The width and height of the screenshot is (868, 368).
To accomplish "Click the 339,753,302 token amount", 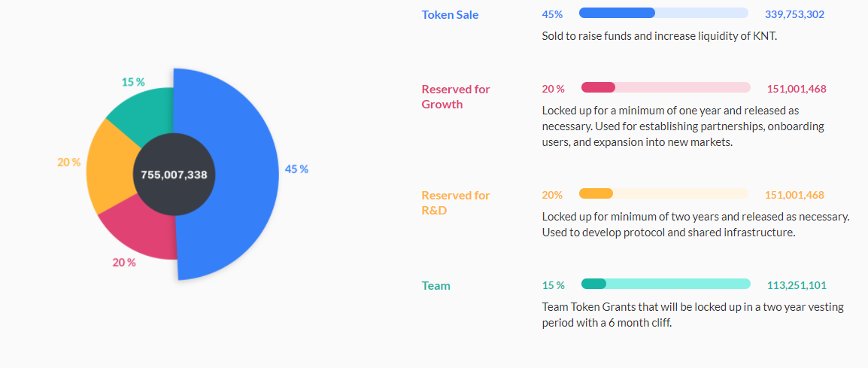I will click(x=794, y=14).
